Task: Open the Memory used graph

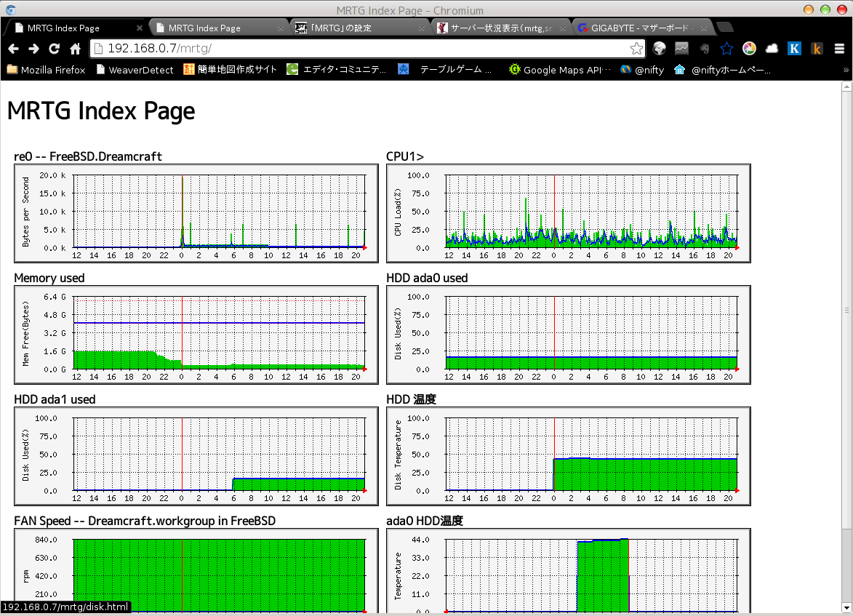Action: 196,335
